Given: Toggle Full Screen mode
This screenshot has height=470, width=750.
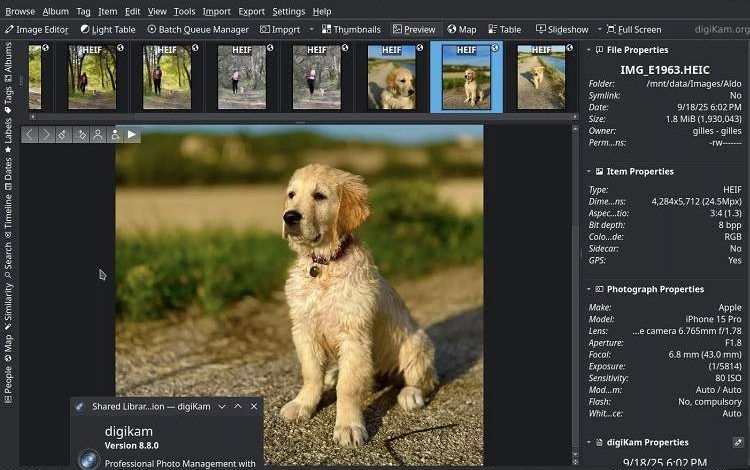Looking at the screenshot, I should tap(632, 30).
